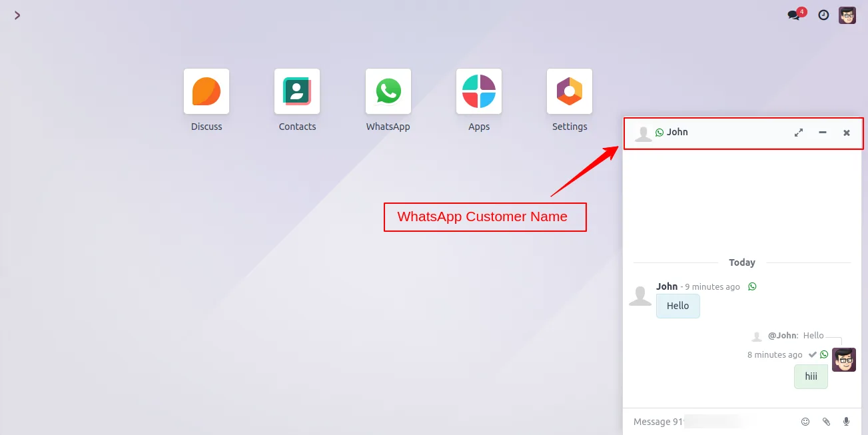The width and height of the screenshot is (868, 435).
Task: Click the Apps label text under the icon
Action: [479, 127]
